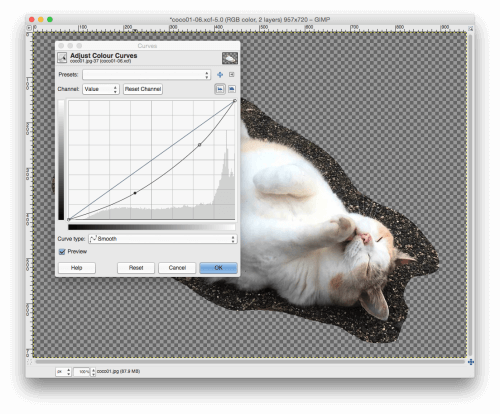500x414 pixels.
Task: Close the GIMP window with the red button
Action: click(x=32, y=20)
